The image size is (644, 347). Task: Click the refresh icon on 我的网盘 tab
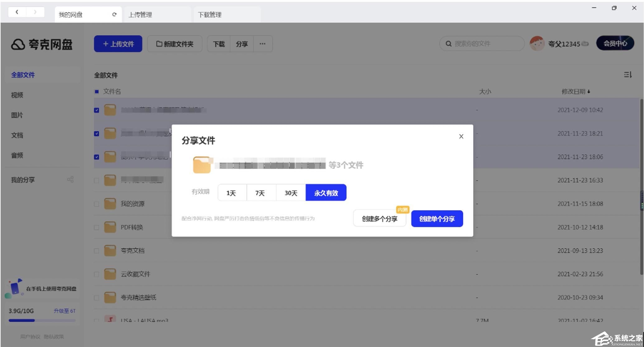tap(114, 14)
